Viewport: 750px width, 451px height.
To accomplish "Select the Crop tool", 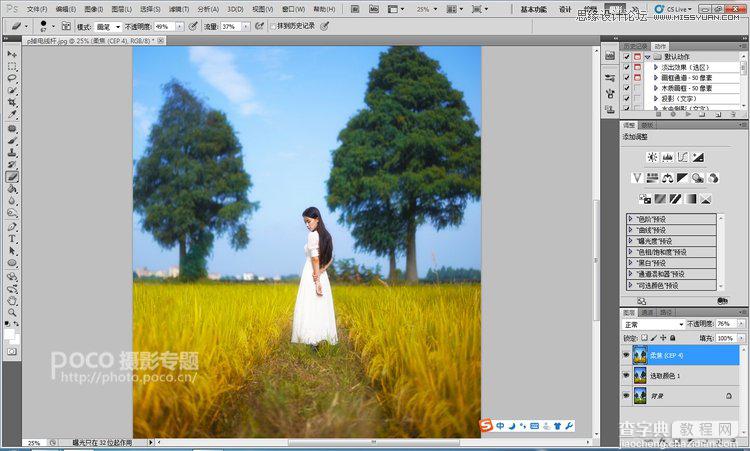I will (12, 102).
